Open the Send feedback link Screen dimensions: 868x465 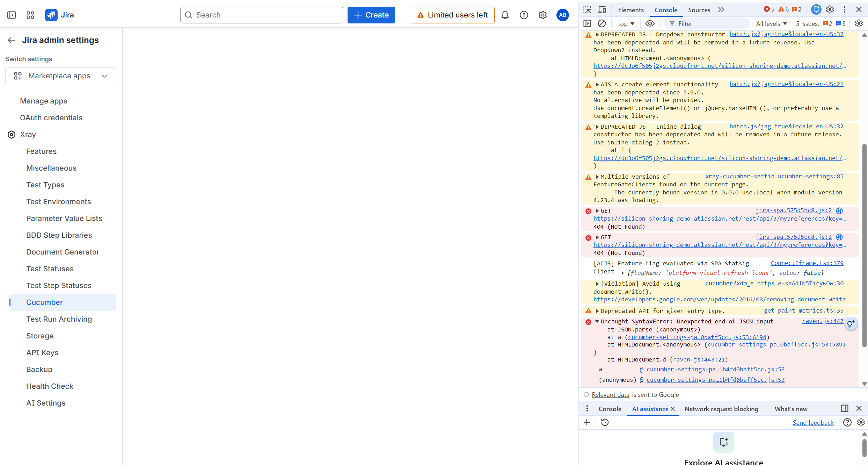coord(813,422)
